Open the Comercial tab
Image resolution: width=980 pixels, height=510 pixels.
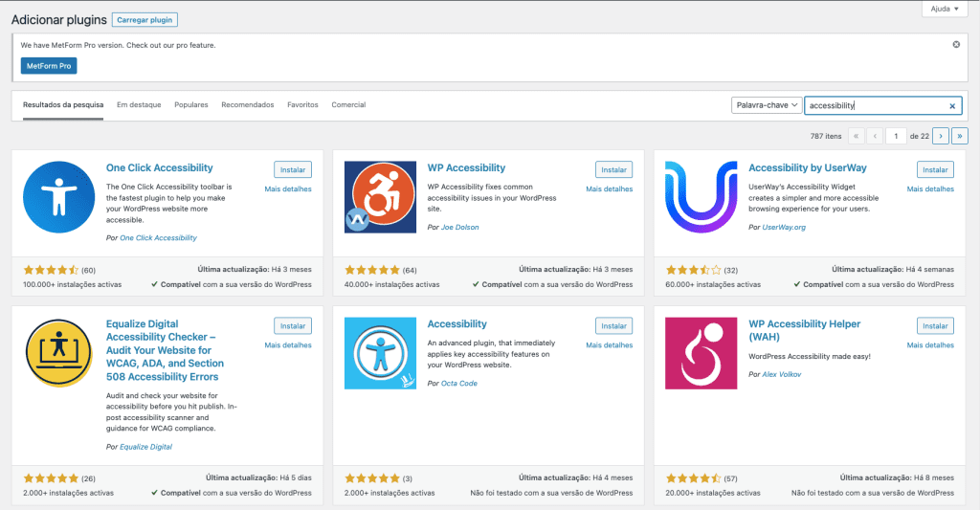(x=348, y=105)
